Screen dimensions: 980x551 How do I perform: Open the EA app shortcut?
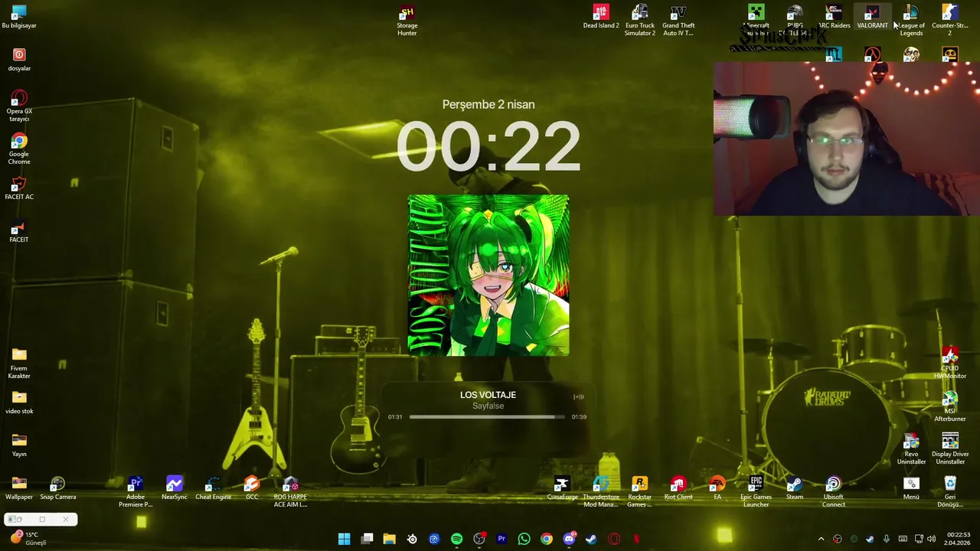click(x=717, y=488)
